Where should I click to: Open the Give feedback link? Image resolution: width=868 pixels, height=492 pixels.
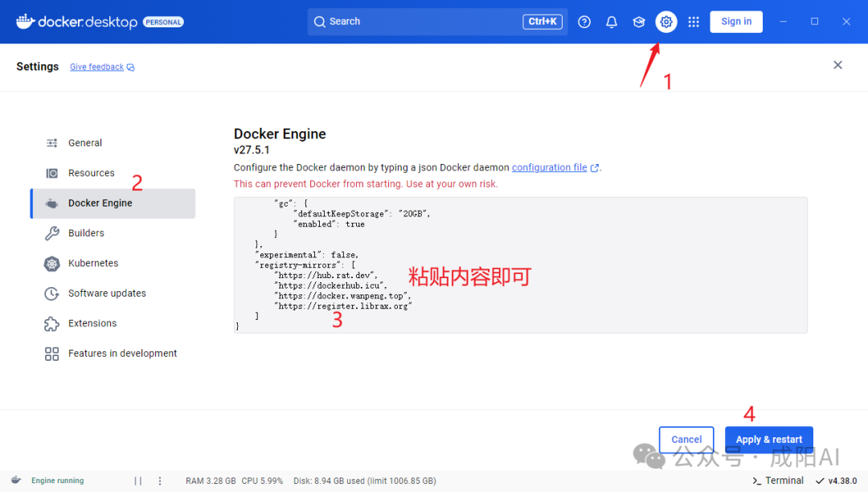click(96, 67)
